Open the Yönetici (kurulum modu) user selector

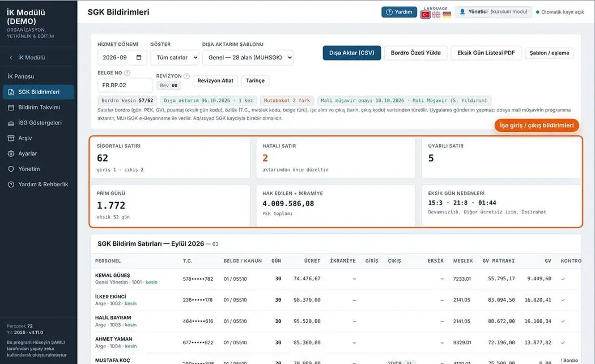494,12
